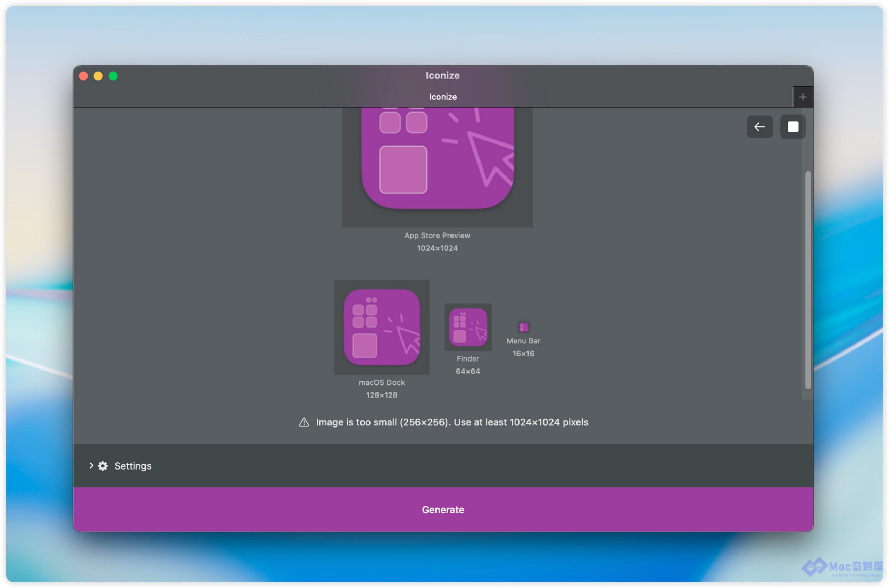Click the App Store Preview caption label

437,235
